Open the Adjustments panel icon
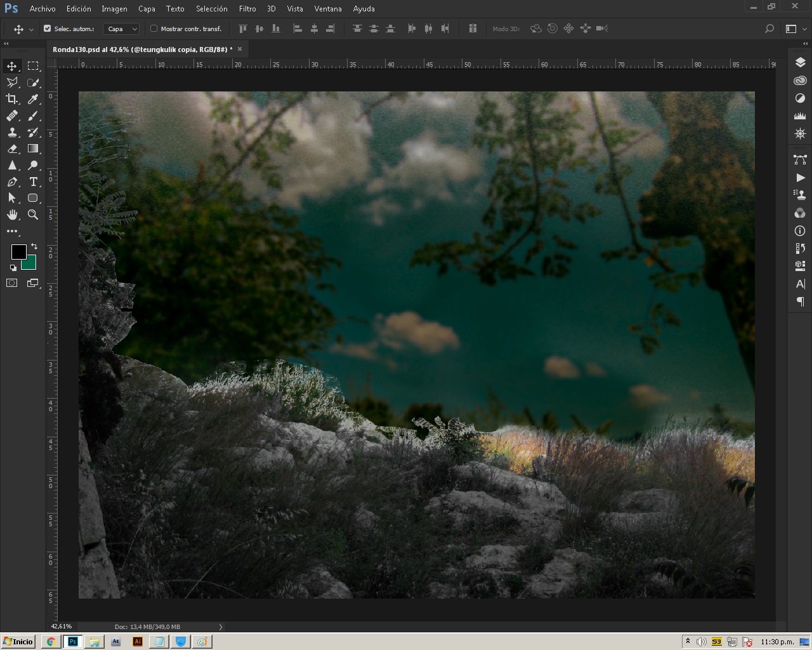The width and height of the screenshot is (812, 650). (x=800, y=98)
